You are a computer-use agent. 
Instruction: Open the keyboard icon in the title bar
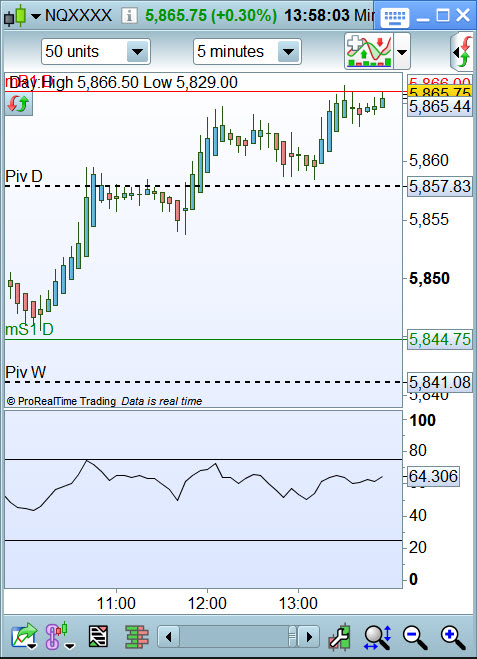(395, 17)
